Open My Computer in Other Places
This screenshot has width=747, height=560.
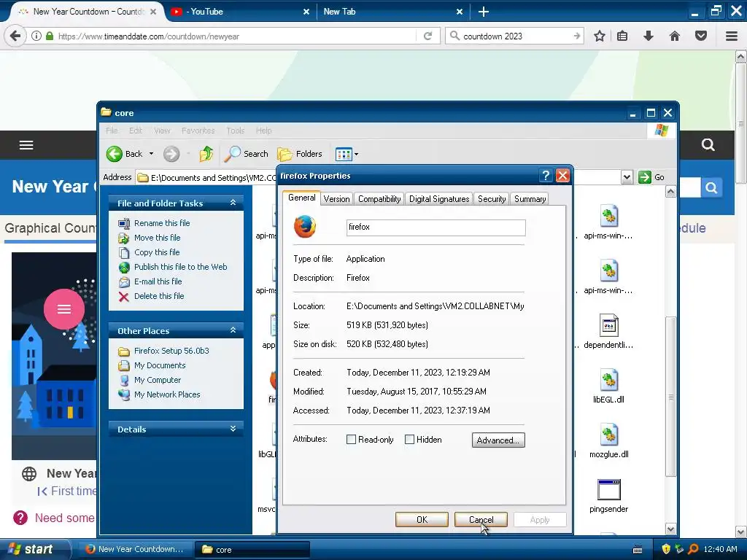click(158, 380)
